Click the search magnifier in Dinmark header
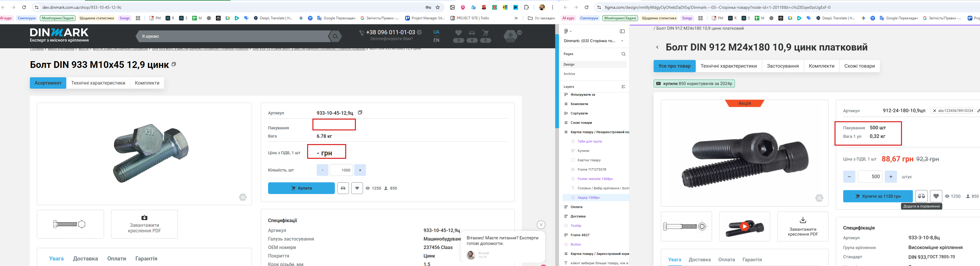 click(335, 37)
